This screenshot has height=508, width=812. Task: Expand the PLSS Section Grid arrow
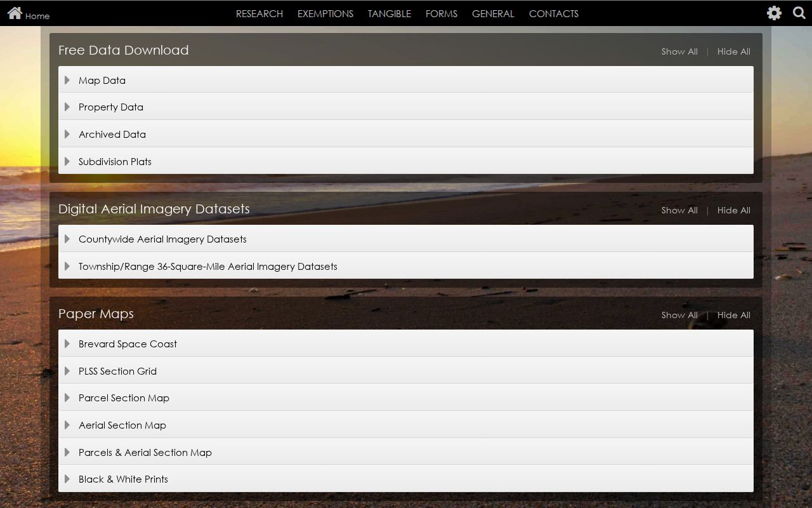[x=67, y=371]
